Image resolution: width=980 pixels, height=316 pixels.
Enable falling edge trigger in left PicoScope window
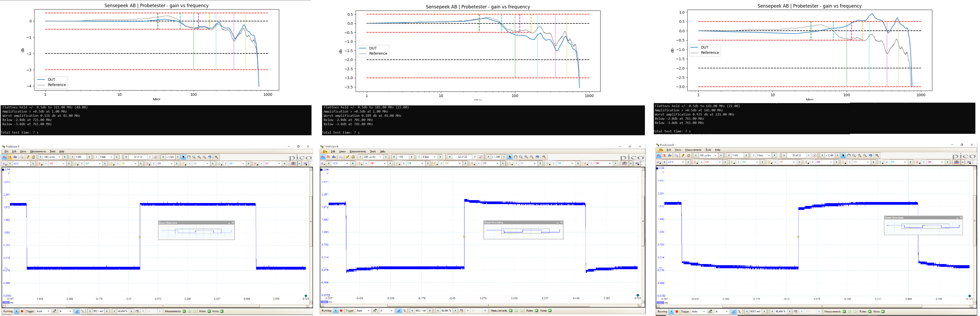pos(83,311)
